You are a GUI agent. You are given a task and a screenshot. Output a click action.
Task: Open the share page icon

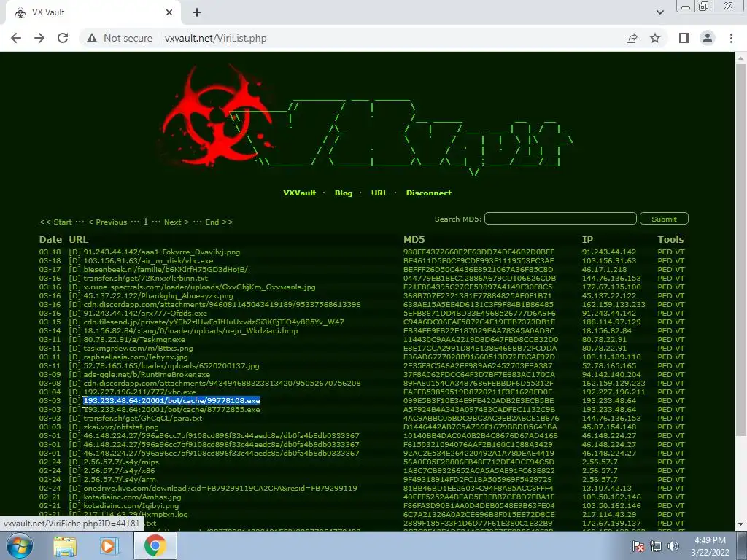click(x=632, y=38)
